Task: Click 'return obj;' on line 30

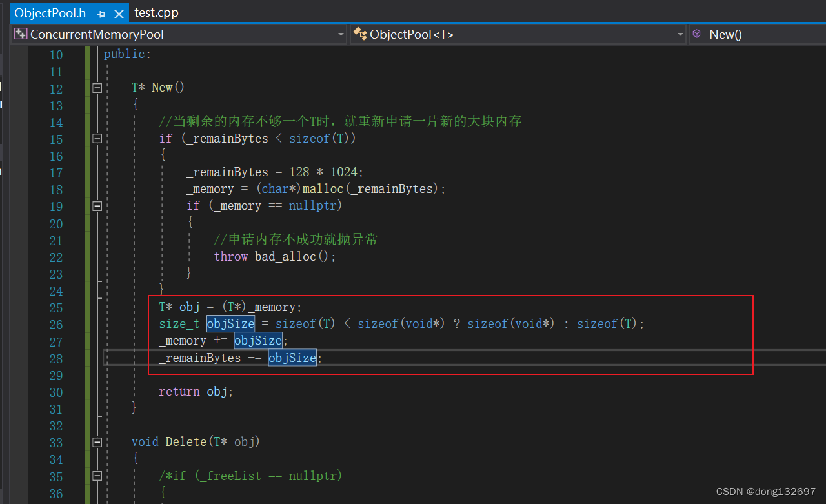Action: point(196,391)
